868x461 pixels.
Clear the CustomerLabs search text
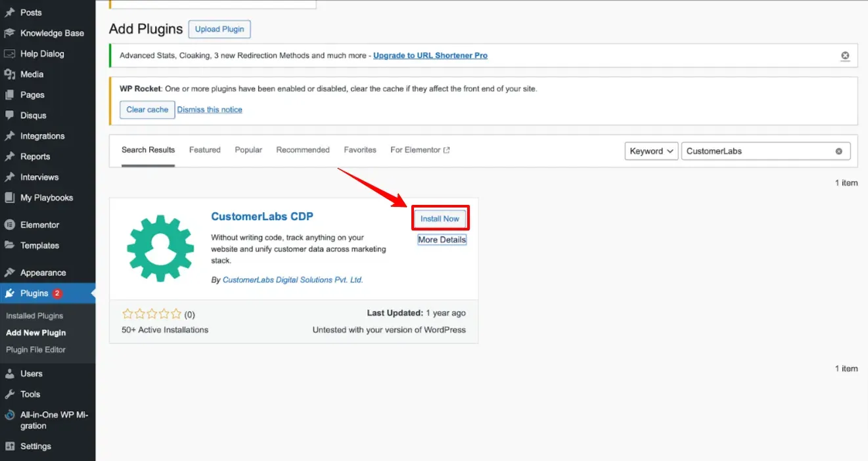pos(838,151)
